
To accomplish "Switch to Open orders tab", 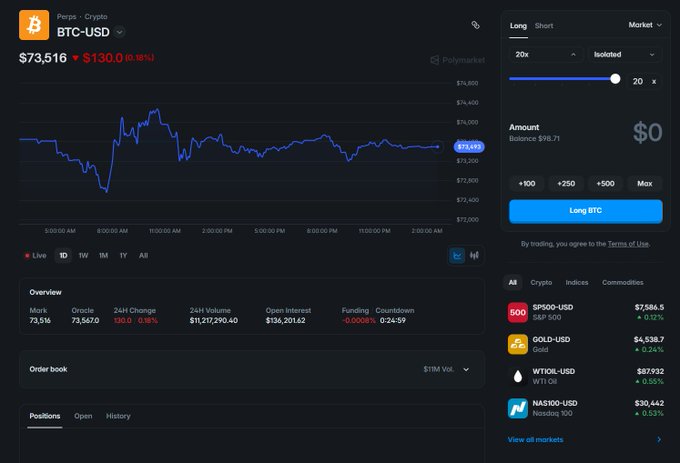I will 83,416.
